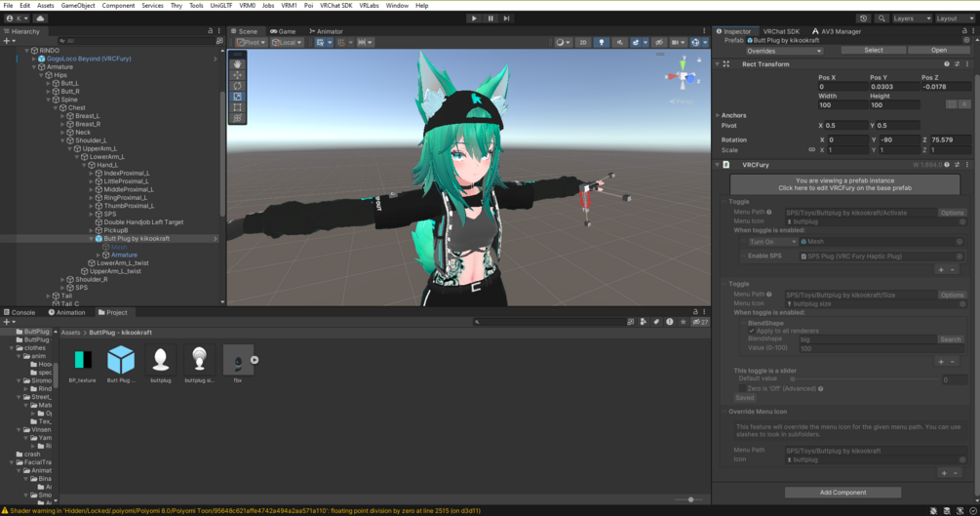This screenshot has height=516, width=980.
Task: Open VRCFury component presets icon
Action: tap(957, 165)
